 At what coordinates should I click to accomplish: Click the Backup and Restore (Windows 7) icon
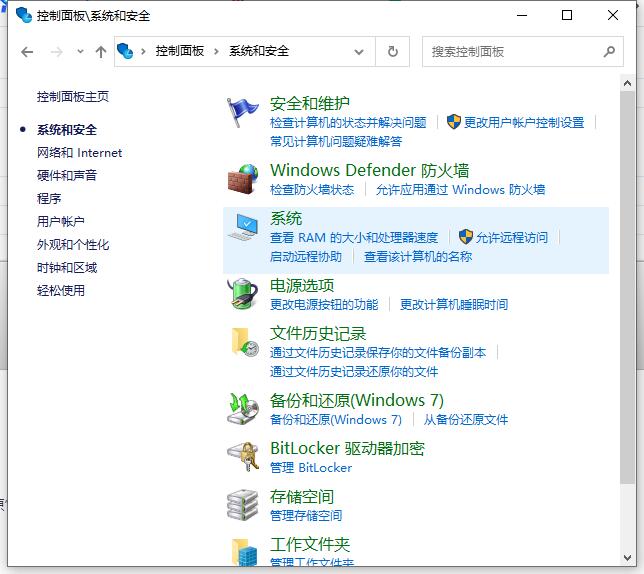point(243,409)
